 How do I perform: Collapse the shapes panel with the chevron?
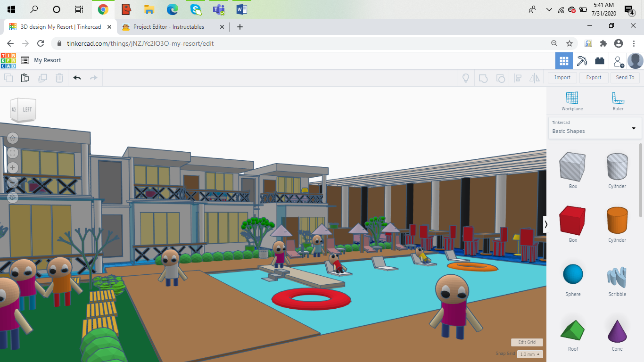[546, 224]
